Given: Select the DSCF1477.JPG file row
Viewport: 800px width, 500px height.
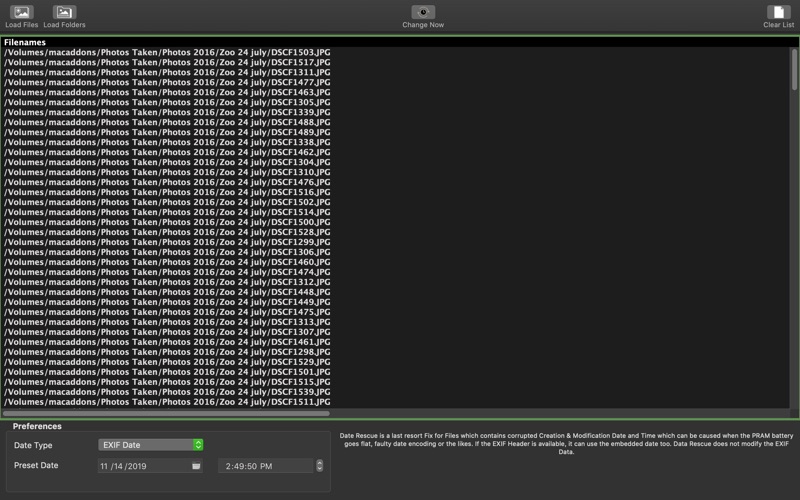Looking at the screenshot, I should point(396,82).
